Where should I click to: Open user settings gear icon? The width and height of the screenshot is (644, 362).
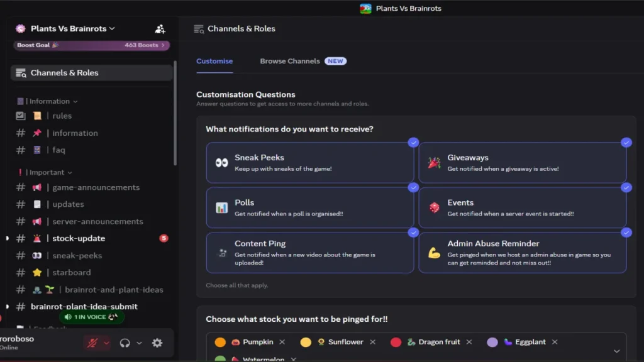(x=157, y=343)
